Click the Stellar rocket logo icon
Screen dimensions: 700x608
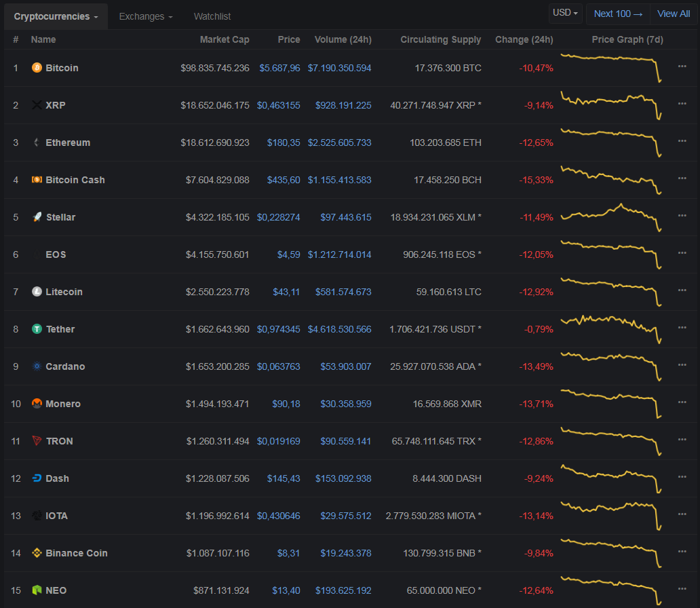click(x=37, y=217)
